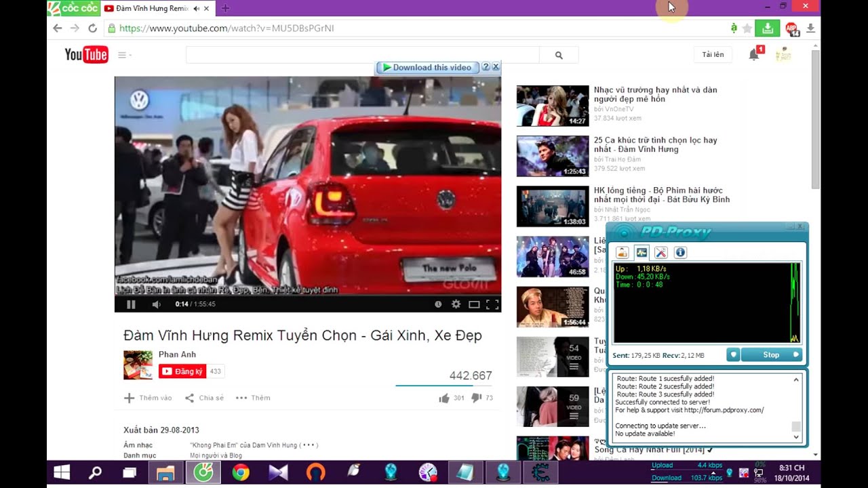Expand the YouTube guide menu
Viewport: 868px width, 488px height.
[x=124, y=55]
